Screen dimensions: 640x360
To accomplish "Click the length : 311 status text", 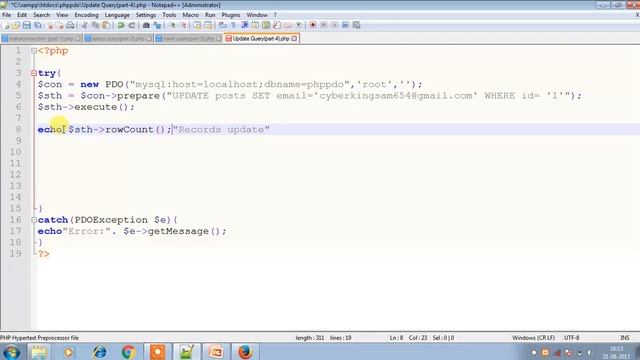I will (x=310, y=338).
